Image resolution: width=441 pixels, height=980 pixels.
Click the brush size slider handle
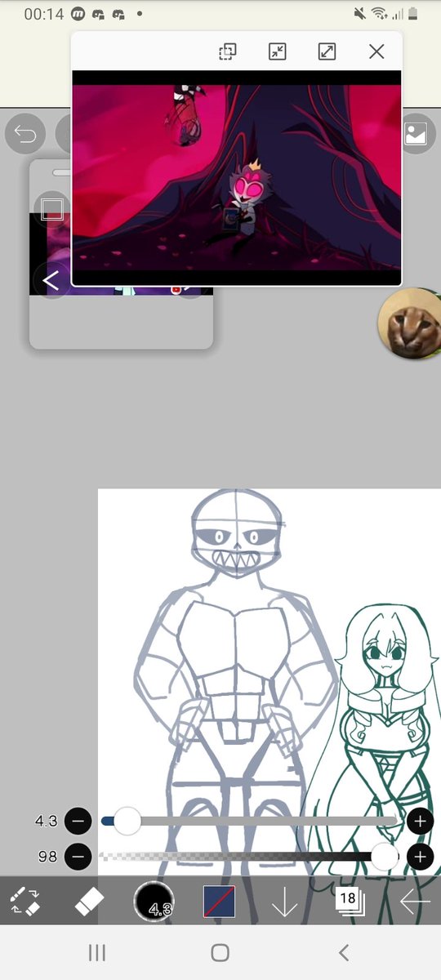127,822
